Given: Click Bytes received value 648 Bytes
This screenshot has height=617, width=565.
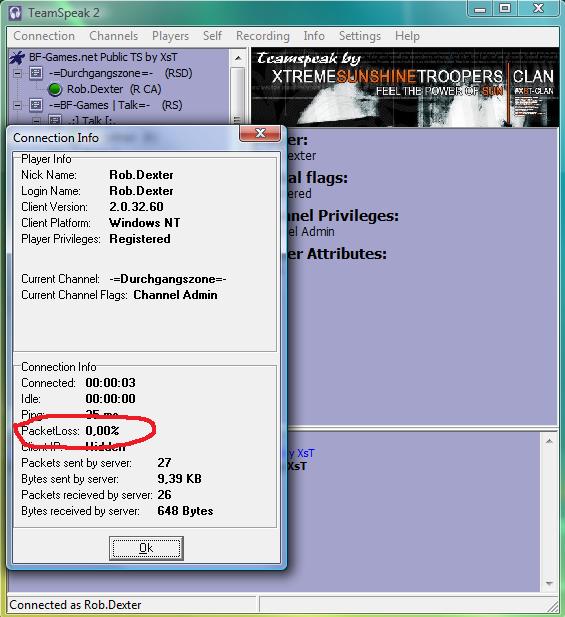Looking at the screenshot, I should coord(185,511).
